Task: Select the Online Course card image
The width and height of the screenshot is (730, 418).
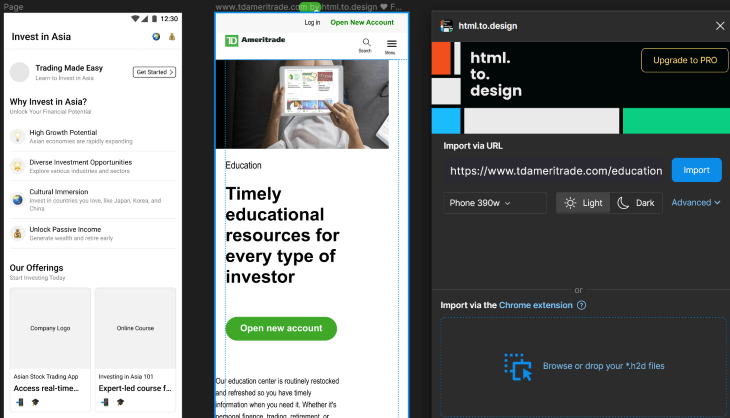Action: [135, 328]
